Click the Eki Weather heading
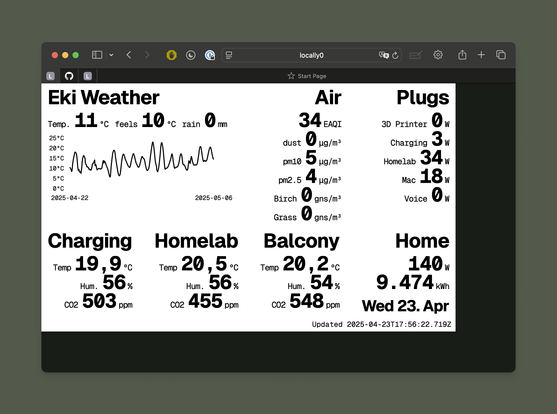 (104, 97)
